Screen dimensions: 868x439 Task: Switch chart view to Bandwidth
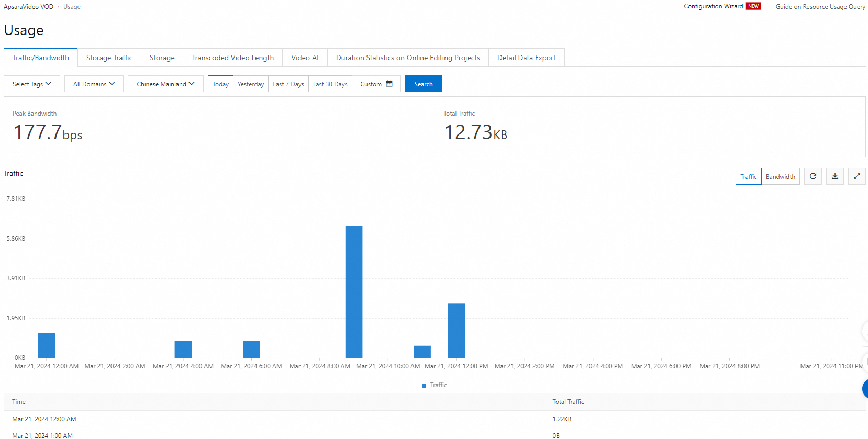click(781, 176)
